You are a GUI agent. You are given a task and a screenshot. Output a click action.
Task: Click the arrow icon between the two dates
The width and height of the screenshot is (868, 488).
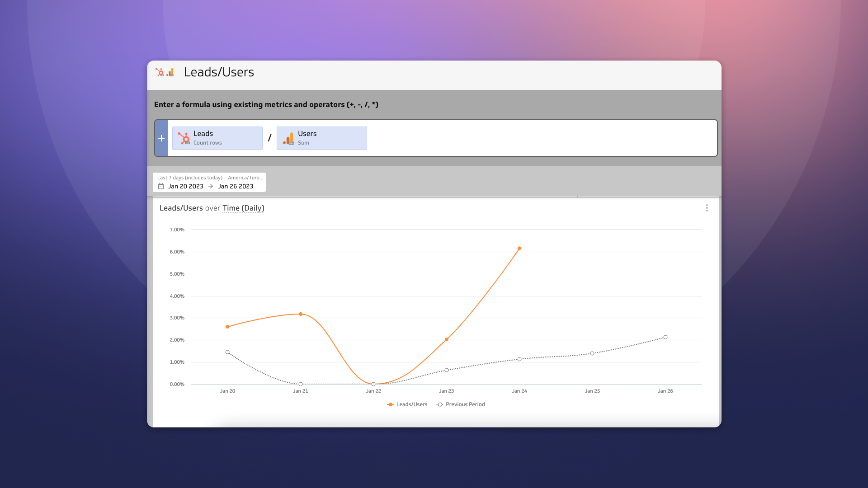pyautogui.click(x=210, y=186)
